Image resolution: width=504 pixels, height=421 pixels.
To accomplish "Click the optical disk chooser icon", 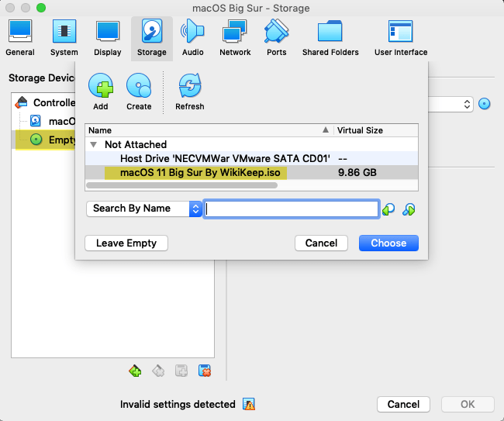I will [x=485, y=104].
